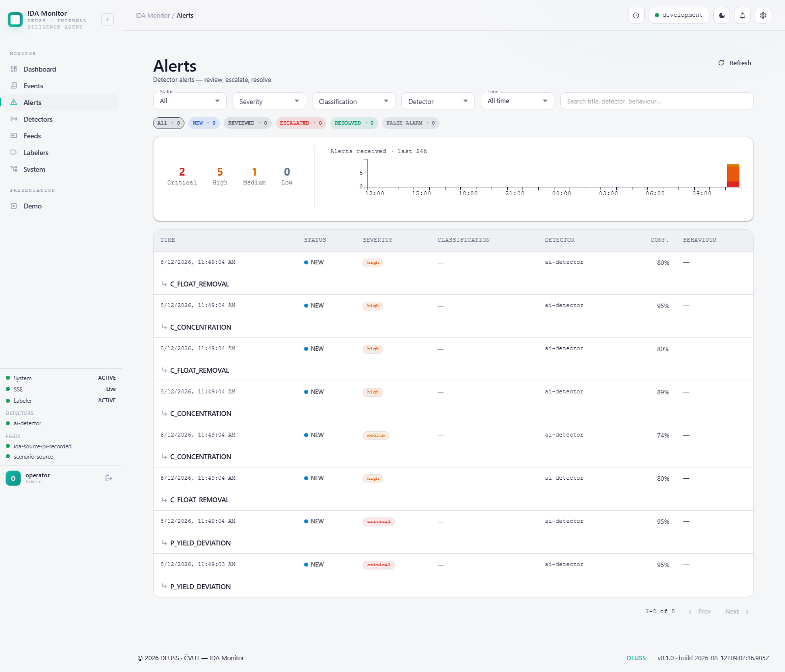Click ida-source-pi-recorded feed
Screen dimensions: 785x672
click(x=43, y=446)
